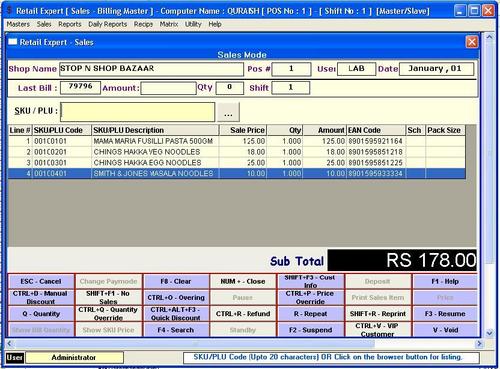Click the SHIFT+R - Reprint button
This screenshot has width=500, height=369.
pyautogui.click(x=378, y=314)
